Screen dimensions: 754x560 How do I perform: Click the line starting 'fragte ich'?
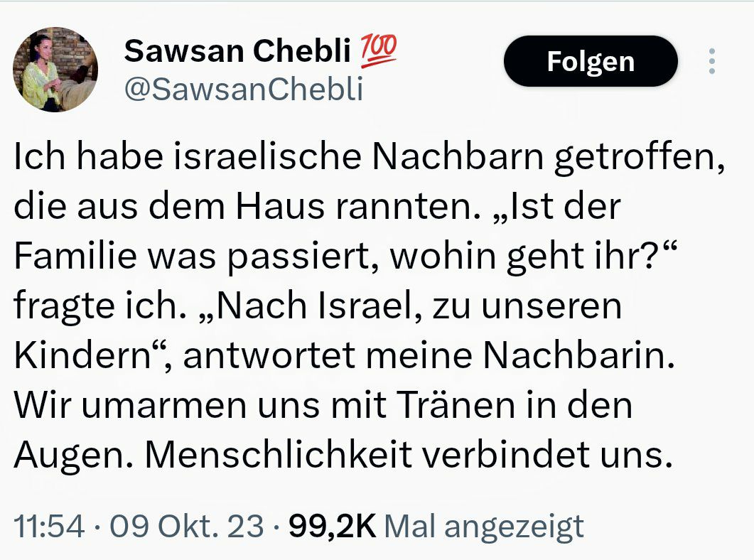pos(318,307)
